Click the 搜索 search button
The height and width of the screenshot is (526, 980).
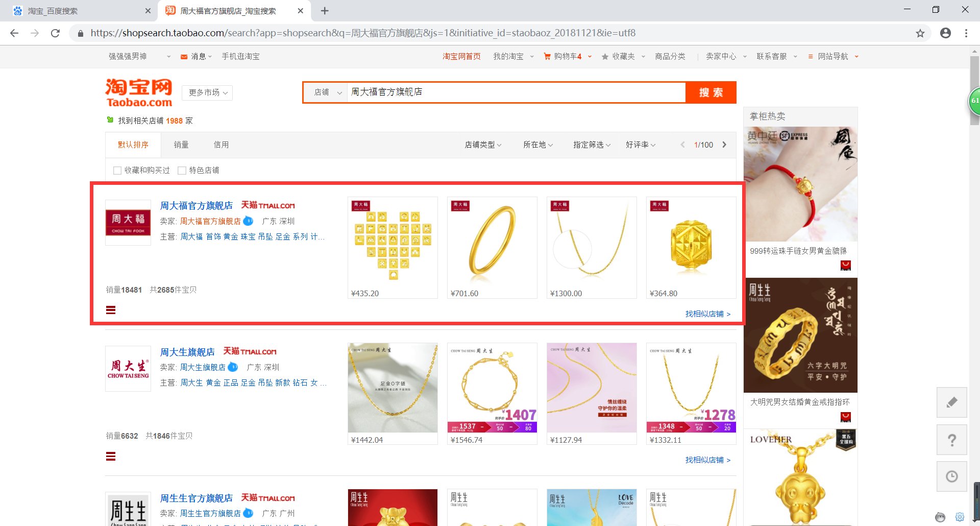(x=710, y=92)
